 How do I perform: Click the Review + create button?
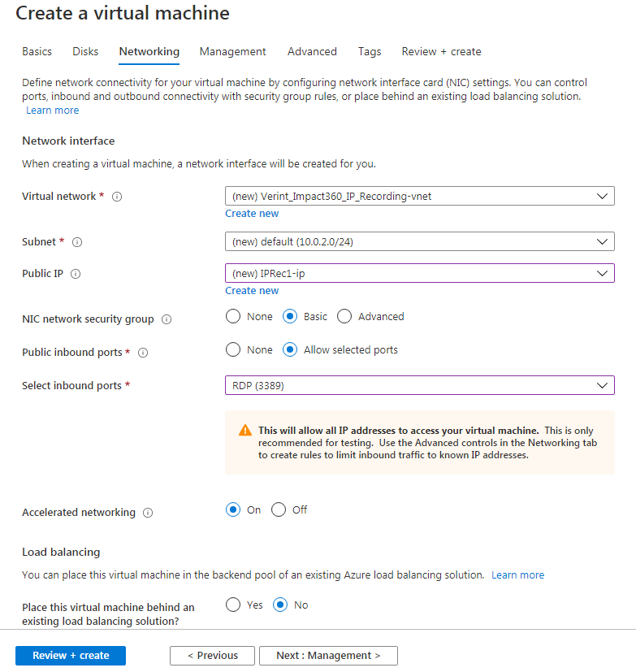pos(70,655)
